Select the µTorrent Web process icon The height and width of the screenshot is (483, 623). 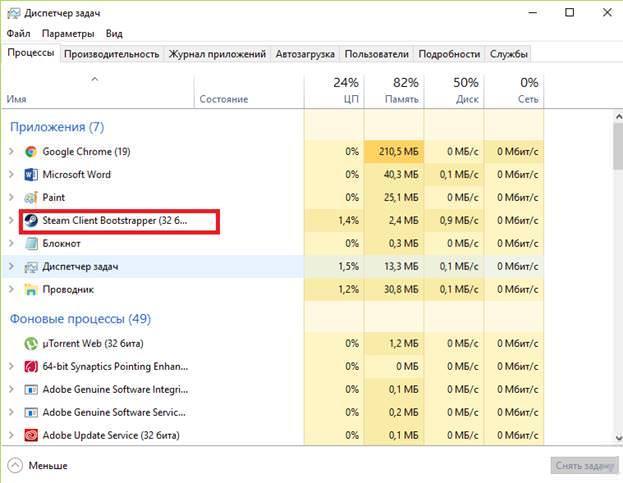click(31, 344)
